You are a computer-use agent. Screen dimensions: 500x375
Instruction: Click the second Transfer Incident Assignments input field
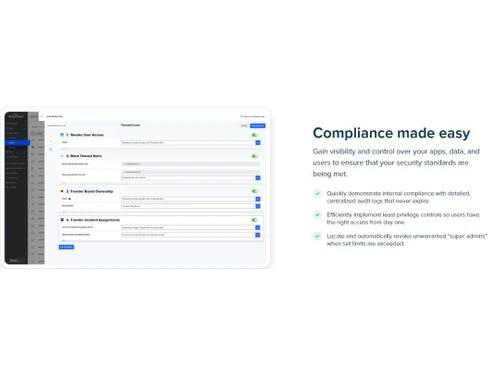[x=188, y=235]
